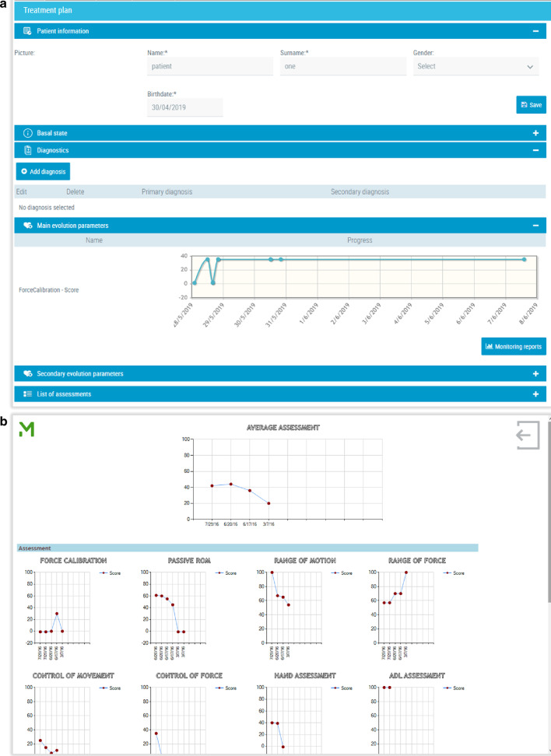Click the Hand Assessment chart title
This screenshot has width=551, height=756.
(305, 675)
